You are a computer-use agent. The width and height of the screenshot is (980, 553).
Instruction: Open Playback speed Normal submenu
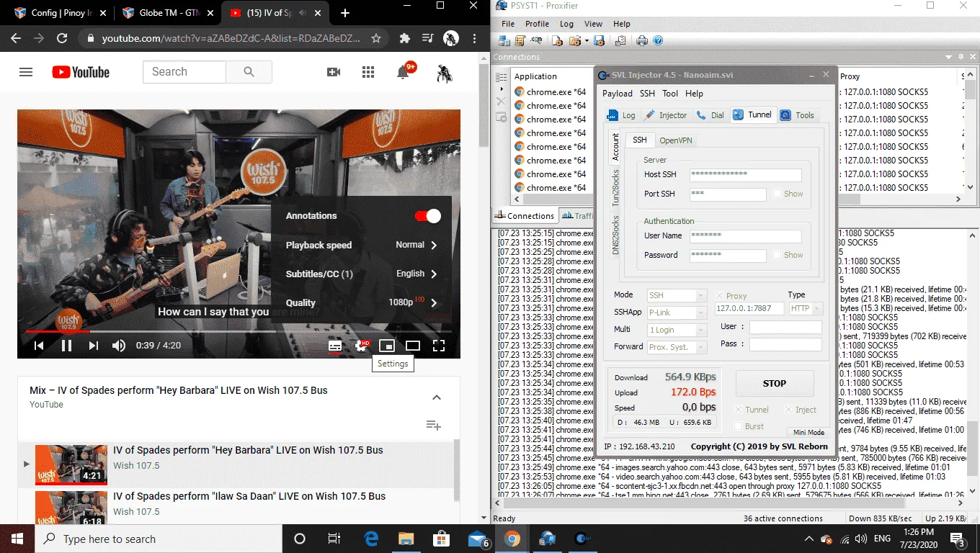tap(362, 246)
